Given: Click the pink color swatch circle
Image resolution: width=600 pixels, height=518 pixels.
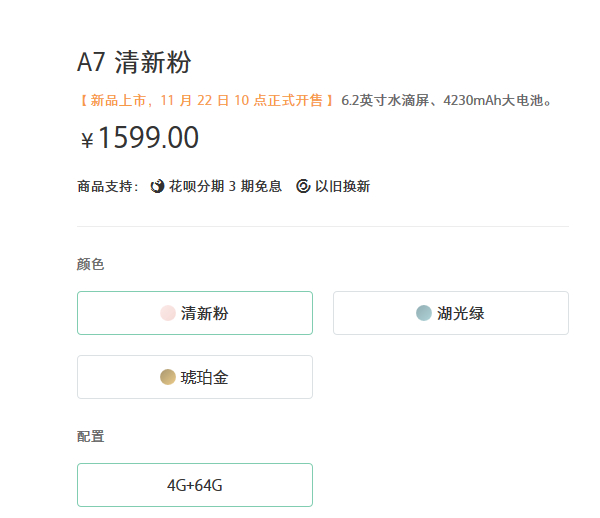Looking at the screenshot, I should tap(168, 313).
